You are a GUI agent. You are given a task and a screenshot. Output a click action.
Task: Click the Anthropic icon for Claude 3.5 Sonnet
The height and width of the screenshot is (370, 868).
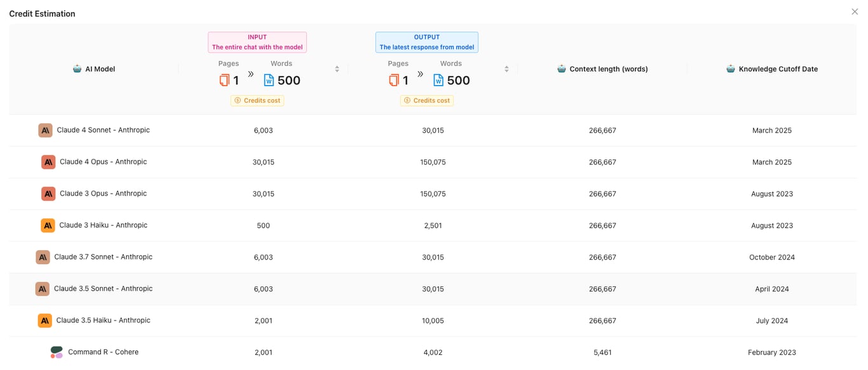[x=42, y=289]
